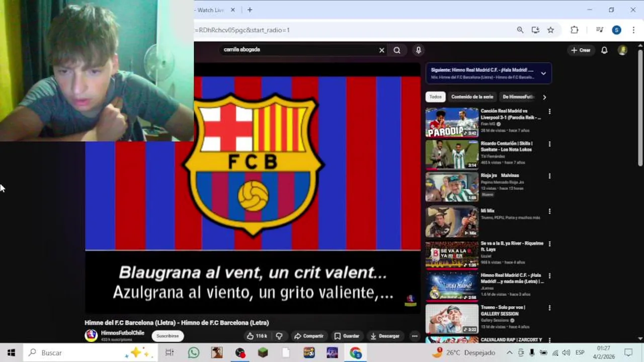644x362 pixels.
Task: Open the 'Rioja jrs Malvinas' video thumbnail
Action: pos(452,187)
